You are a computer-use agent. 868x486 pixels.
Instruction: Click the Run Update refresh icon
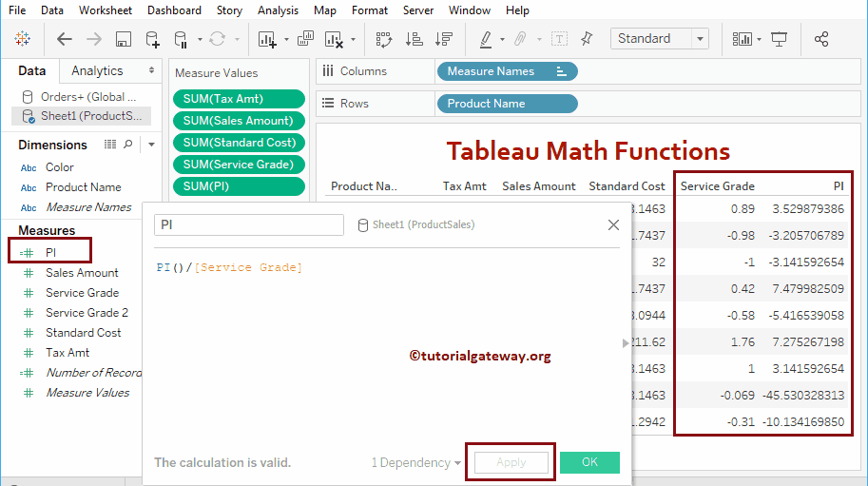[217, 39]
